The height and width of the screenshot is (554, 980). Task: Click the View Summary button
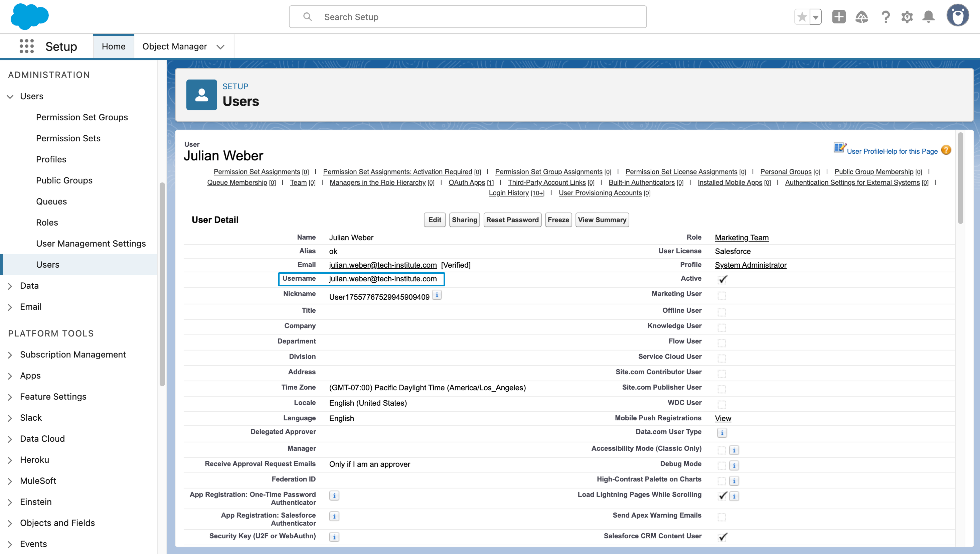point(602,220)
